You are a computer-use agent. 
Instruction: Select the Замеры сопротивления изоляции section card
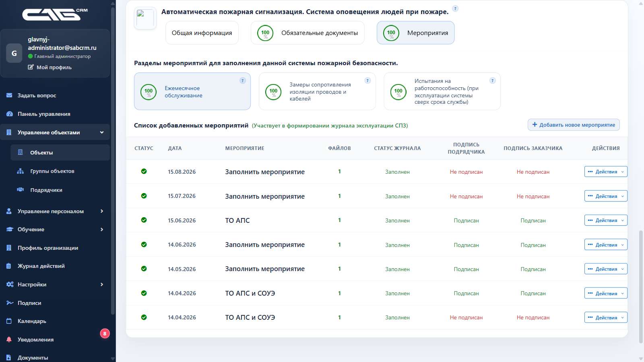(x=317, y=91)
